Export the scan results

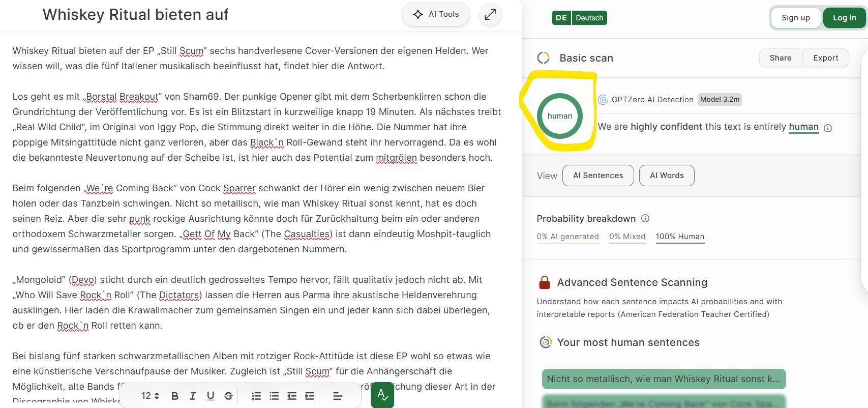click(825, 58)
